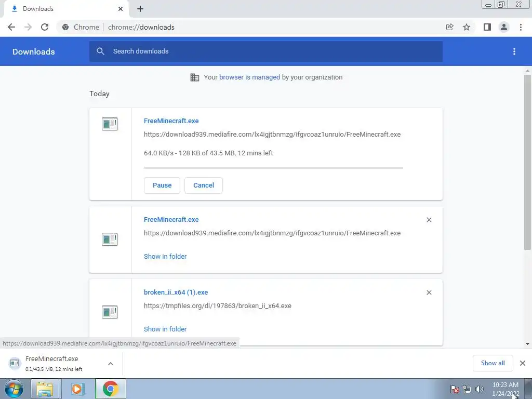The height and width of the screenshot is (399, 532).
Task: Click FreeMinecraft.exe item in download shelf
Action: coord(54,363)
